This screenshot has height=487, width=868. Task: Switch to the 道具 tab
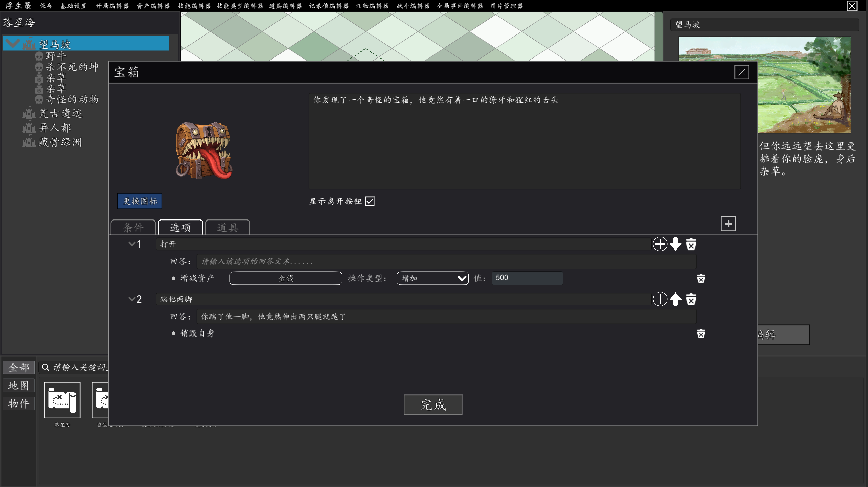(x=228, y=227)
